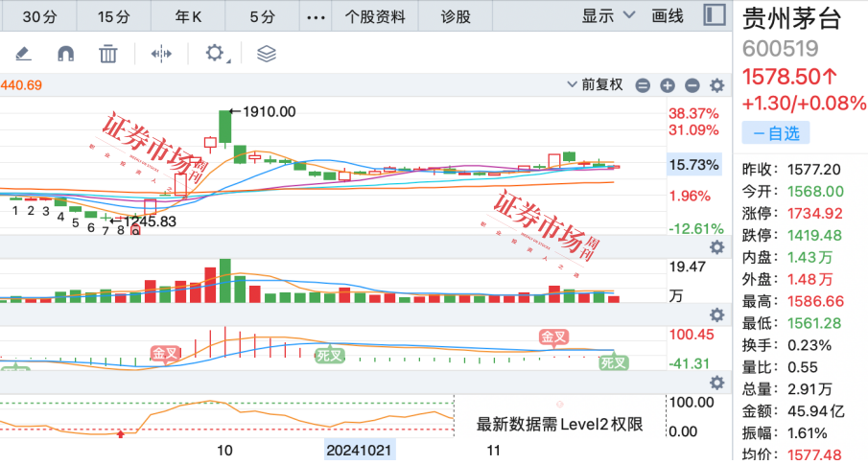Image resolution: width=868 pixels, height=465 pixels.
Task: Click 最高 value 1586.66
Action: point(815,301)
